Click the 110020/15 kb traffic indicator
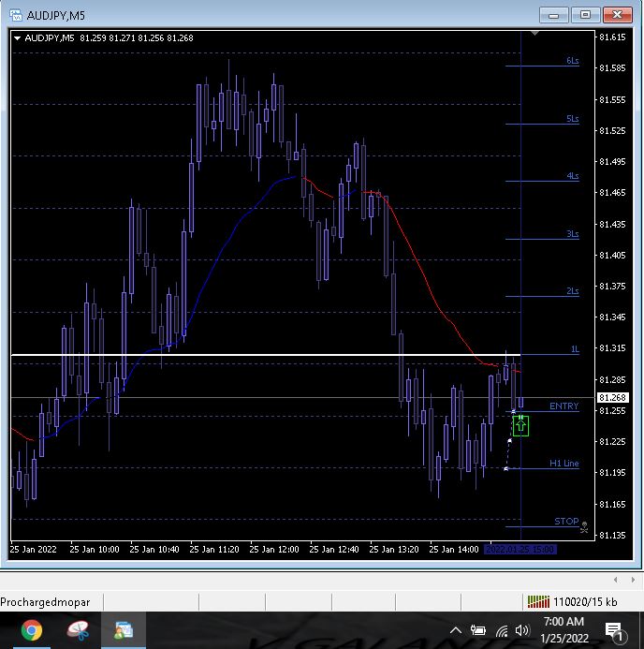The width and height of the screenshot is (644, 649). (x=585, y=602)
